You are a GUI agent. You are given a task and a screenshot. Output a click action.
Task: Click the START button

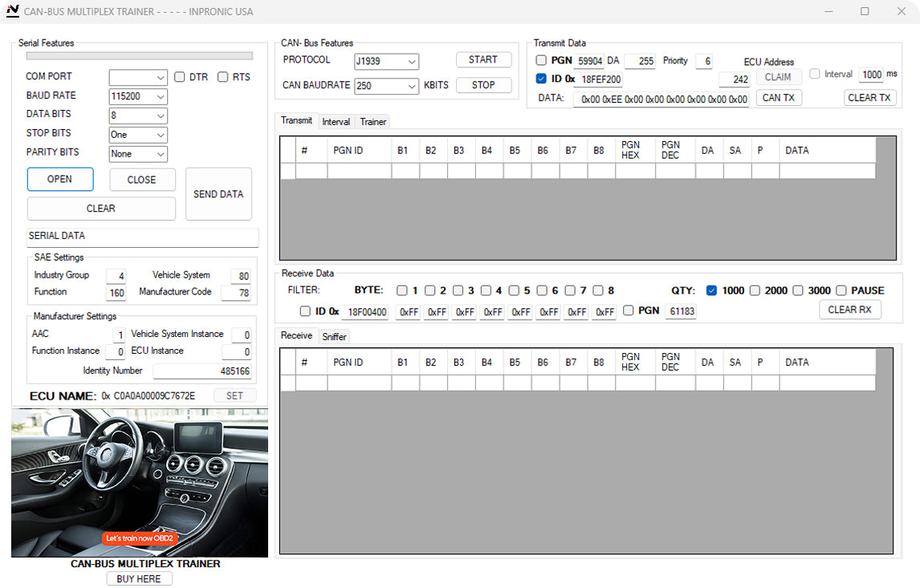482,59
